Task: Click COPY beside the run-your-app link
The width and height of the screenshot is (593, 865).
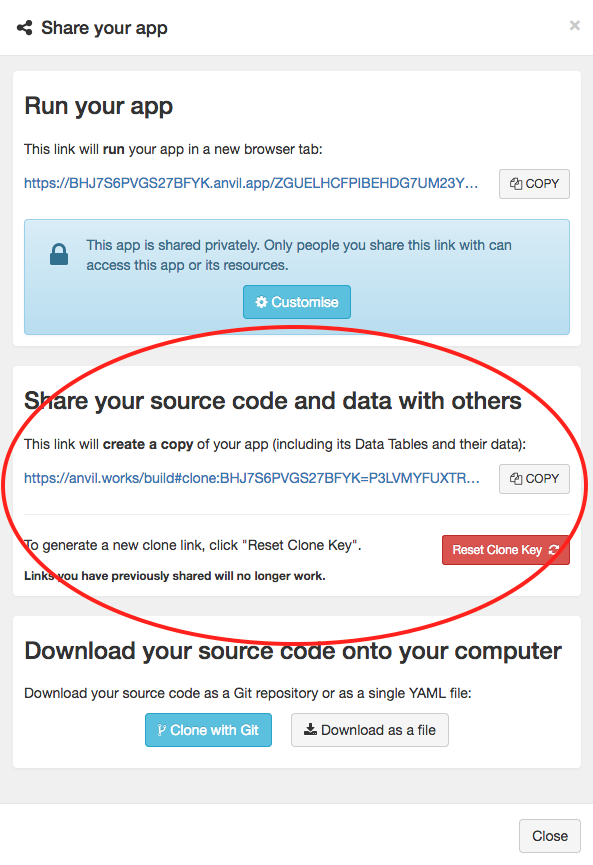Action: coord(534,183)
